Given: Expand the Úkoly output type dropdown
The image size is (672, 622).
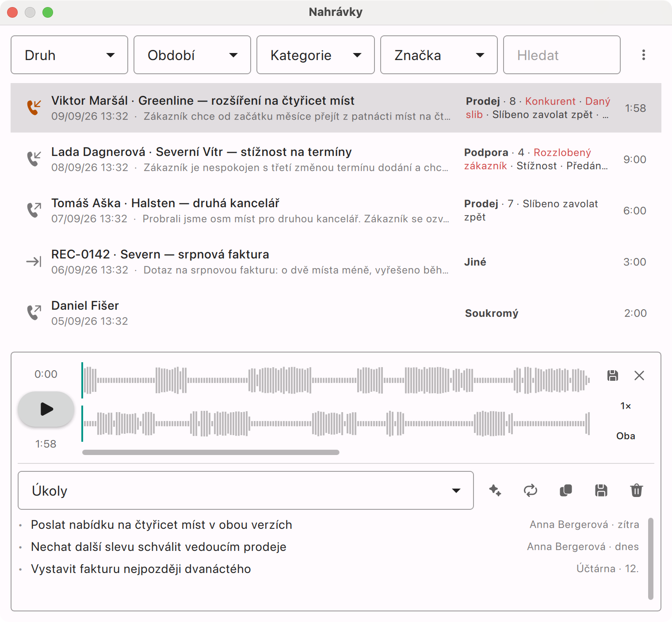Looking at the screenshot, I should 246,490.
